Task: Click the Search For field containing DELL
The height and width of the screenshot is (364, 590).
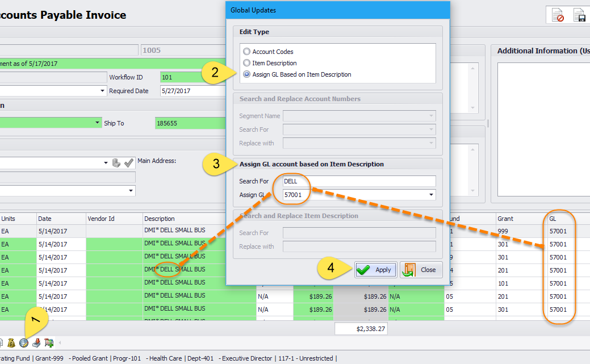Action: point(359,181)
